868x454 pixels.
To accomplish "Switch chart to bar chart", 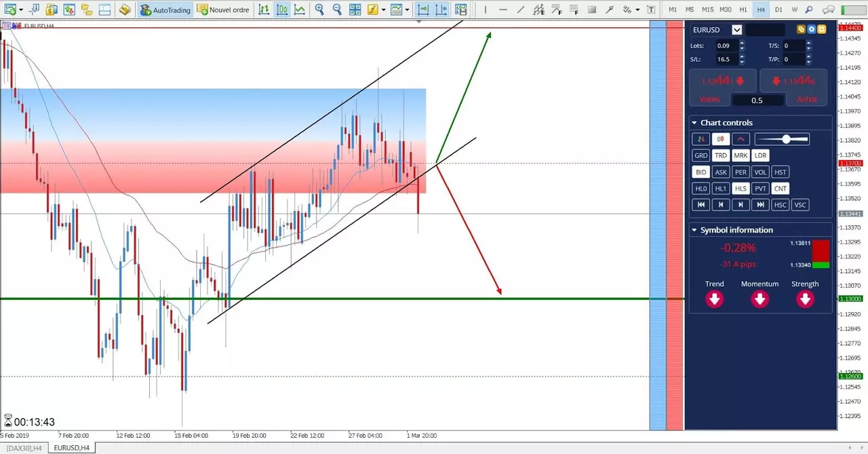I will click(x=264, y=10).
